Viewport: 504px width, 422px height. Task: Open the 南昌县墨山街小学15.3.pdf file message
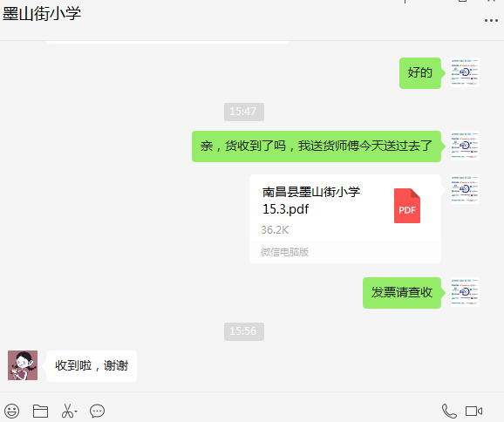[x=345, y=219]
